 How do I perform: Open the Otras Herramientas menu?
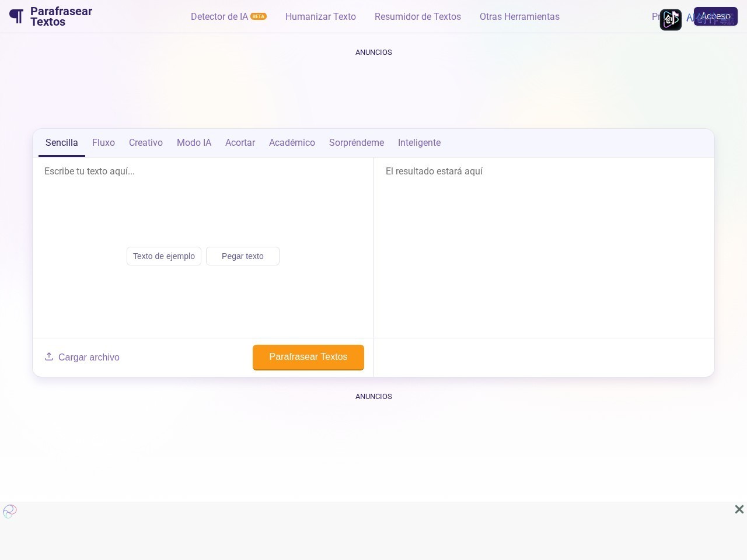tap(519, 16)
